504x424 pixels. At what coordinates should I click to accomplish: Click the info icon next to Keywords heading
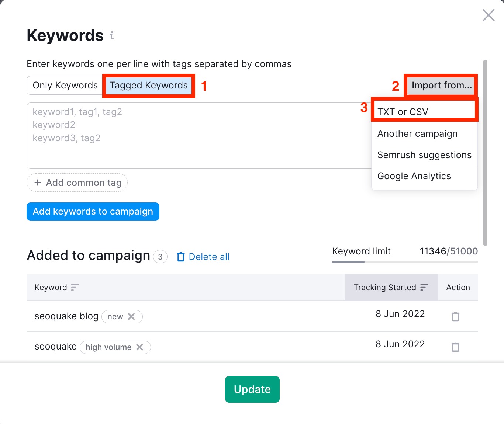click(112, 36)
